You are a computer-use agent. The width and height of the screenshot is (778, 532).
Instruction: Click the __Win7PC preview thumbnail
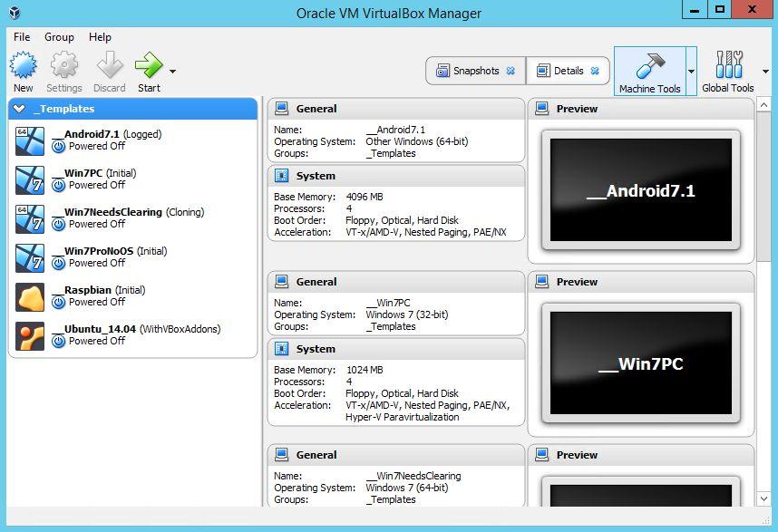pyautogui.click(x=640, y=363)
